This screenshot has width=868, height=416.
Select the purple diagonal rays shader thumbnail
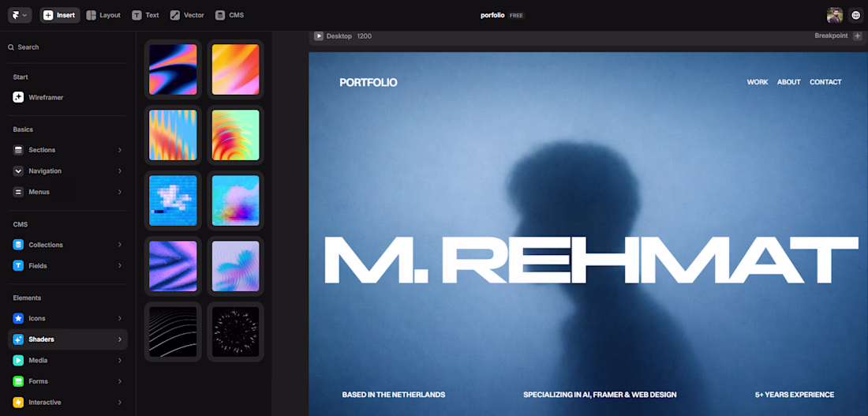pyautogui.click(x=173, y=266)
